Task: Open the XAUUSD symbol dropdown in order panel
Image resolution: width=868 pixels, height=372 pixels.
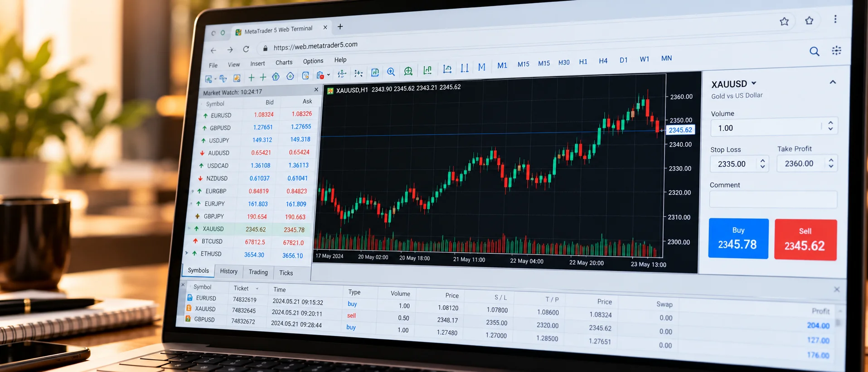Action: 754,83
